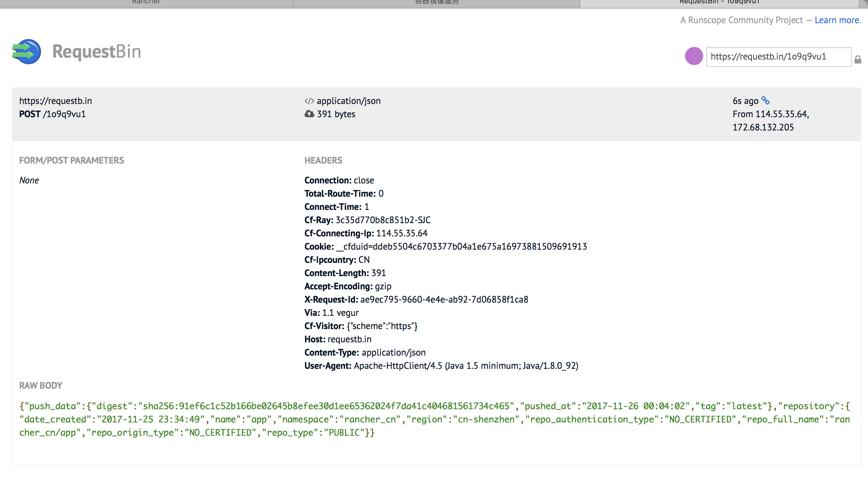Viewport: 868px width, 490px height.
Task: Click the https://requestb.in host text
Action: point(56,101)
